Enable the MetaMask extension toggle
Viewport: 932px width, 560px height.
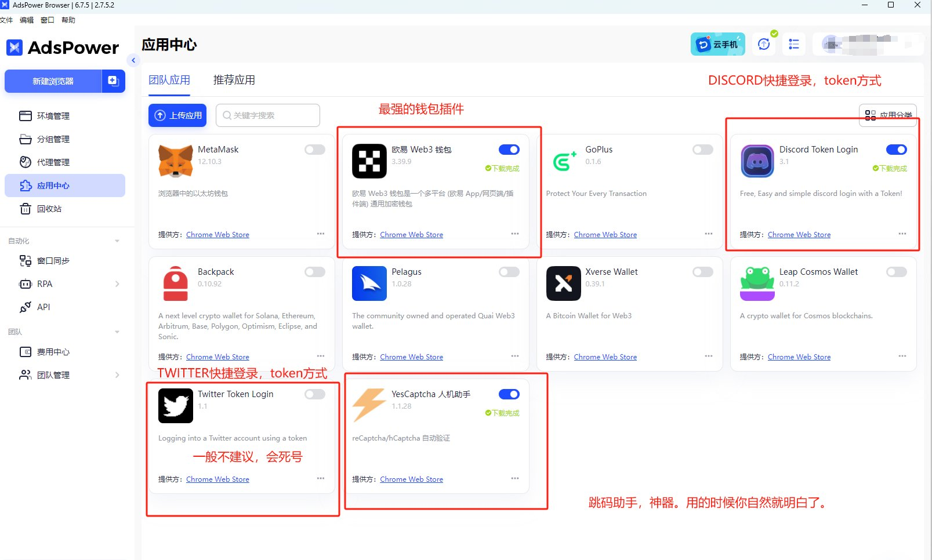pos(315,150)
